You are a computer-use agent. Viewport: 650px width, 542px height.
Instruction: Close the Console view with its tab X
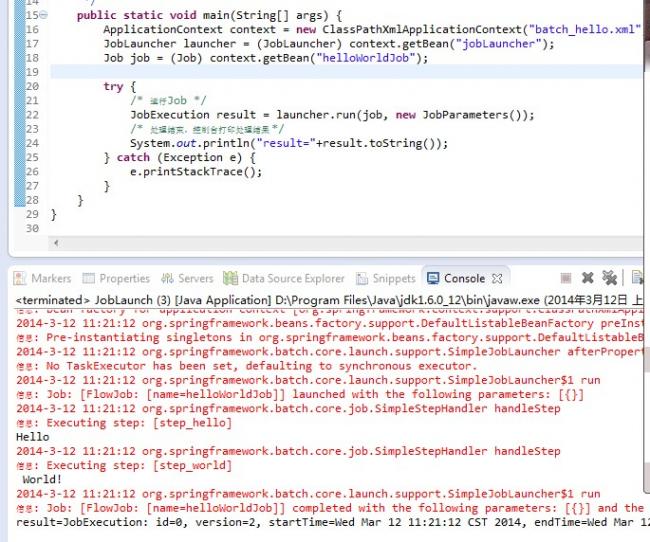pos(497,279)
